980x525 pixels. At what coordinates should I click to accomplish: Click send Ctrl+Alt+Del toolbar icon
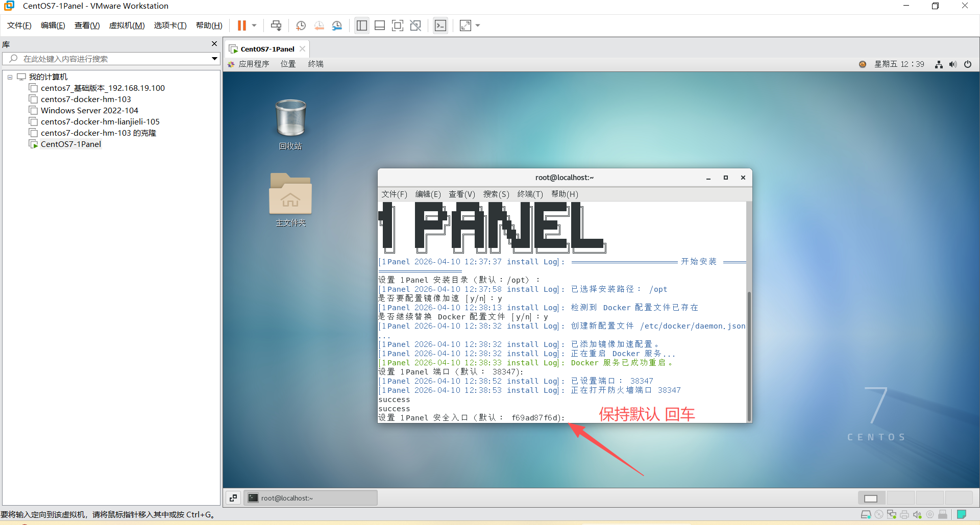pyautogui.click(x=276, y=26)
